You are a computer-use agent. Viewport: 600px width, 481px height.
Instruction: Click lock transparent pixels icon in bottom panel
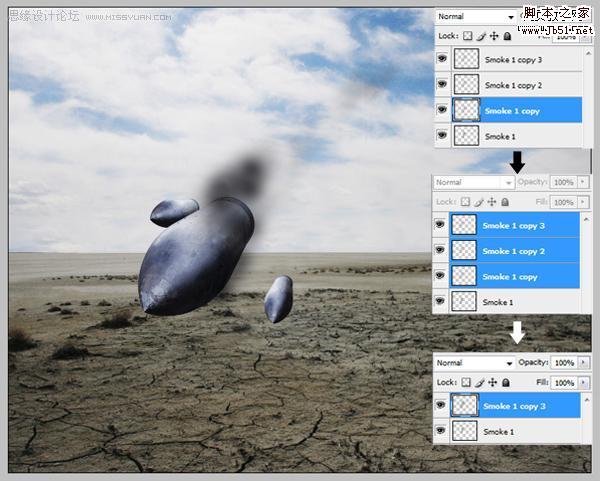pyautogui.click(x=468, y=383)
